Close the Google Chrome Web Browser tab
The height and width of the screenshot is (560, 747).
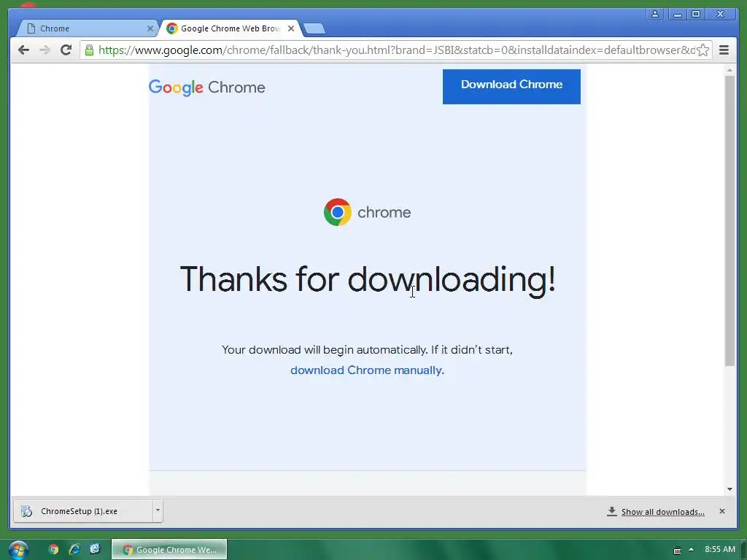[x=291, y=28]
